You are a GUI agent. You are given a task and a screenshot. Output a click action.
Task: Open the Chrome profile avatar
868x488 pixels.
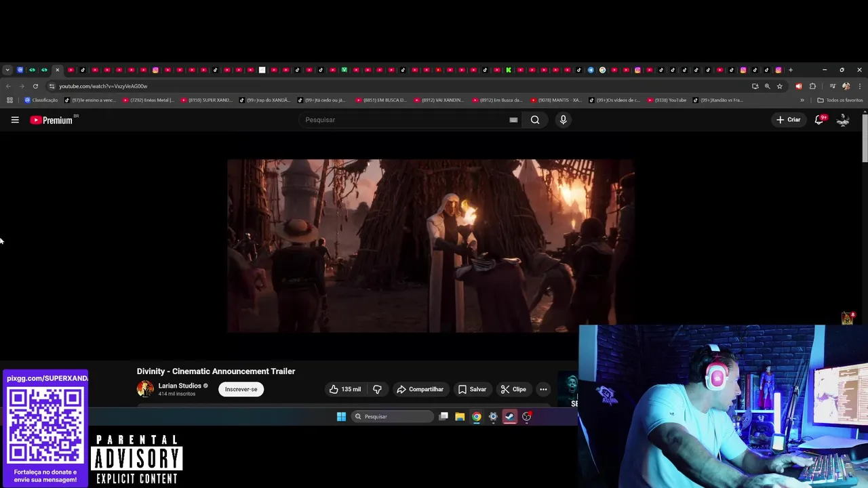(x=846, y=86)
